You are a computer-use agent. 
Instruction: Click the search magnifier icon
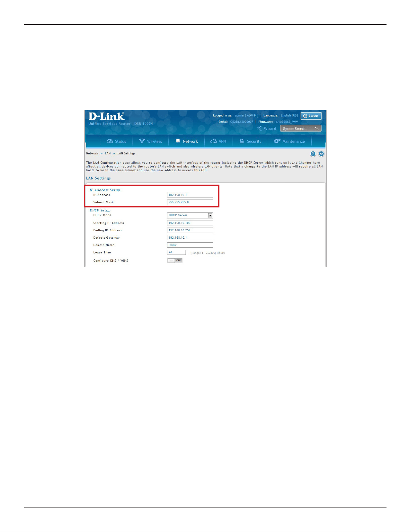317,128
